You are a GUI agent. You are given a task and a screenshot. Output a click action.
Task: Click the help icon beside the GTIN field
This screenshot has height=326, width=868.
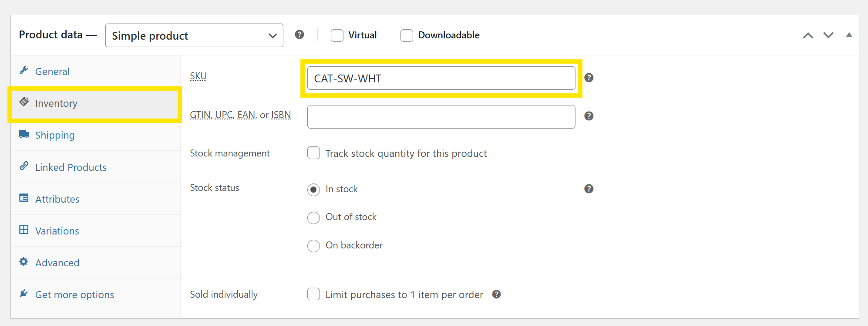[589, 116]
